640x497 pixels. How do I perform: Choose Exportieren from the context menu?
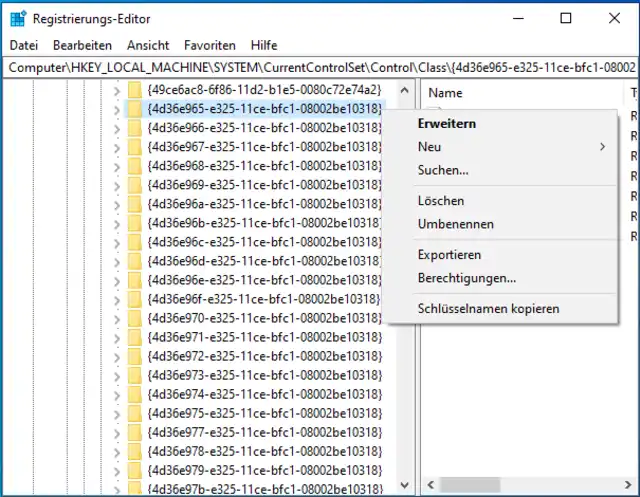coord(449,255)
